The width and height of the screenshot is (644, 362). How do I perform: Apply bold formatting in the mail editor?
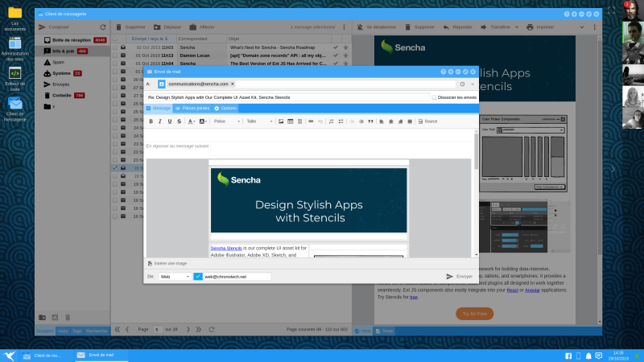pos(151,121)
